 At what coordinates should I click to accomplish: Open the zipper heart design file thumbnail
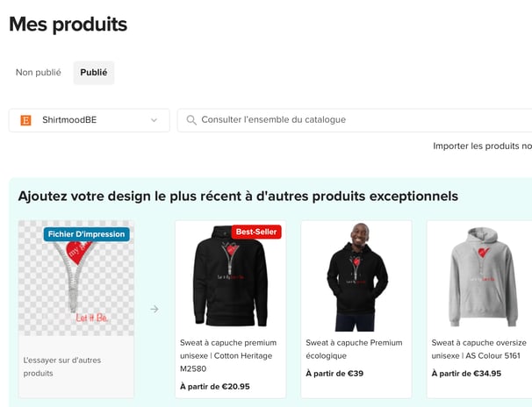(x=76, y=279)
